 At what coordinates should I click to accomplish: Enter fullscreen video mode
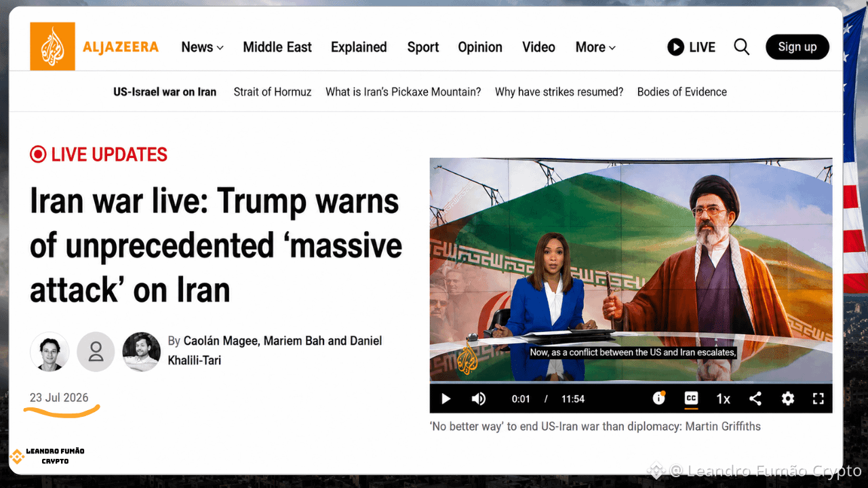pos(818,399)
